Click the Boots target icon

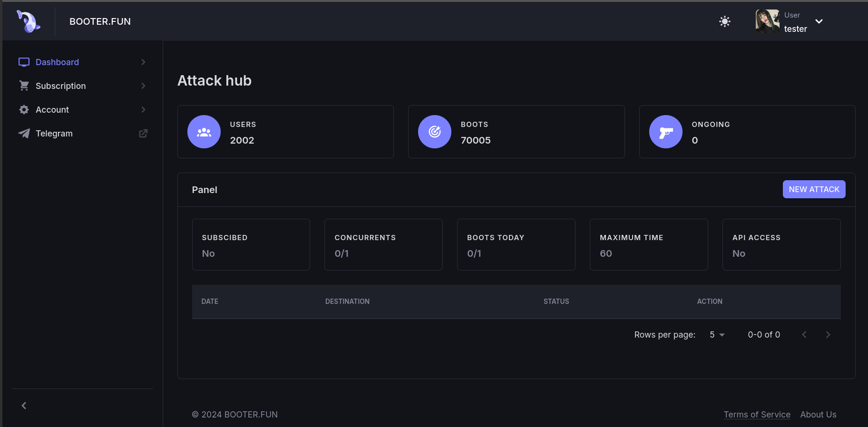[x=435, y=132]
